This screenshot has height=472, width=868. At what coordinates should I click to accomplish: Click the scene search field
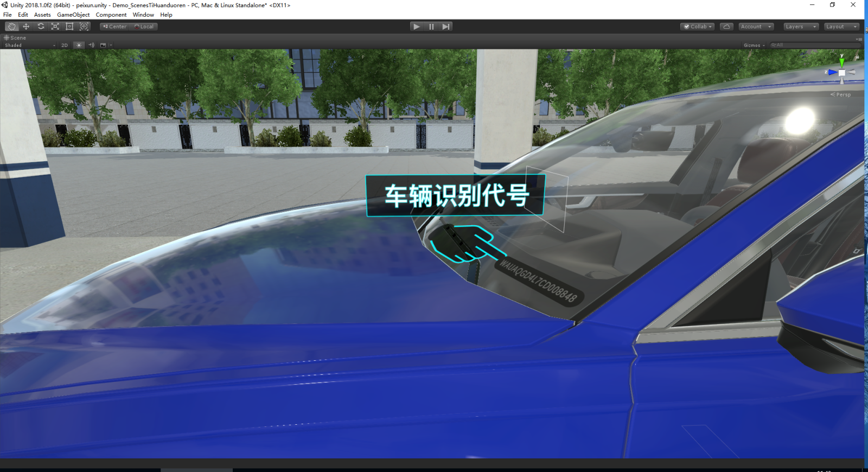pos(814,46)
